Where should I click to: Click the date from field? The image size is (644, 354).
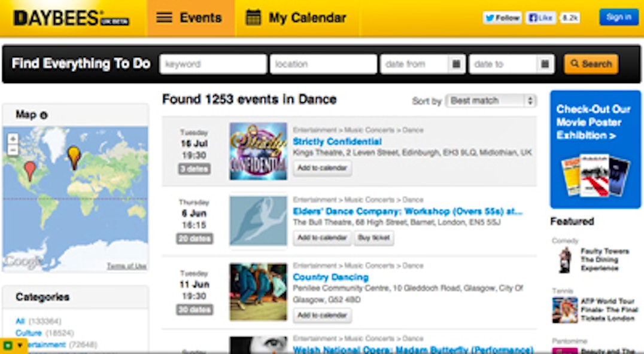[414, 64]
